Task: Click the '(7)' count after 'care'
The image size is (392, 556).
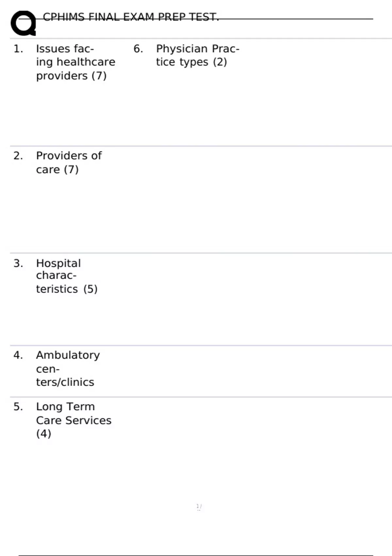Action: (x=71, y=170)
